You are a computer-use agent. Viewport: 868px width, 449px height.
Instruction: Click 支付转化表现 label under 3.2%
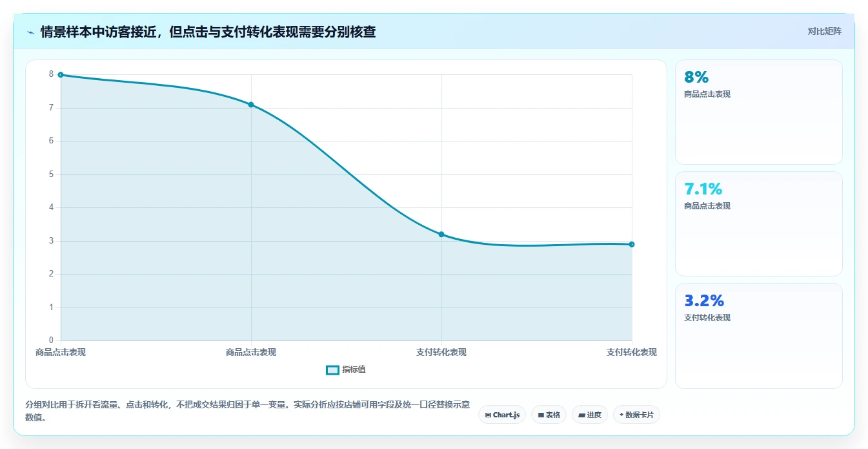707,317
